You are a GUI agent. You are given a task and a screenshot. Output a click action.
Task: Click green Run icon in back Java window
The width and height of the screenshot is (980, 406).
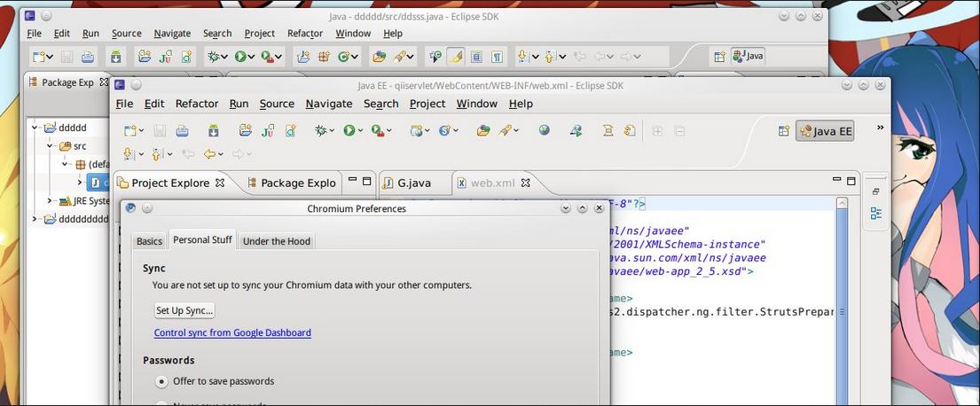click(x=240, y=56)
